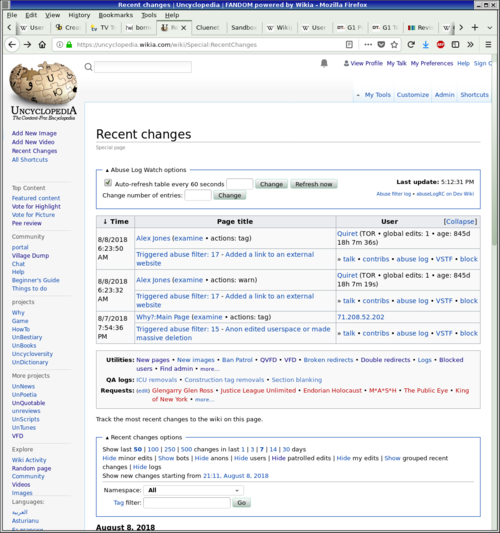This screenshot has height=533, width=500.
Task: Show more toolbar tools chevron
Action: click(x=470, y=45)
